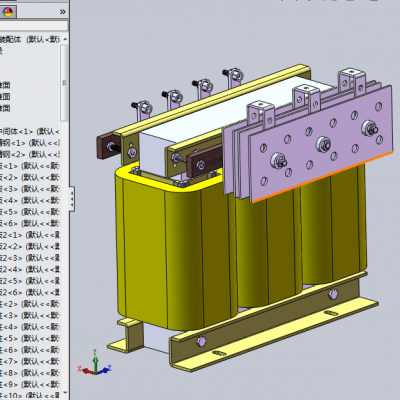Select the tree row '<10> (默认<<'
The height and width of the screenshot is (400, 400).
pyautogui.click(x=30, y=396)
